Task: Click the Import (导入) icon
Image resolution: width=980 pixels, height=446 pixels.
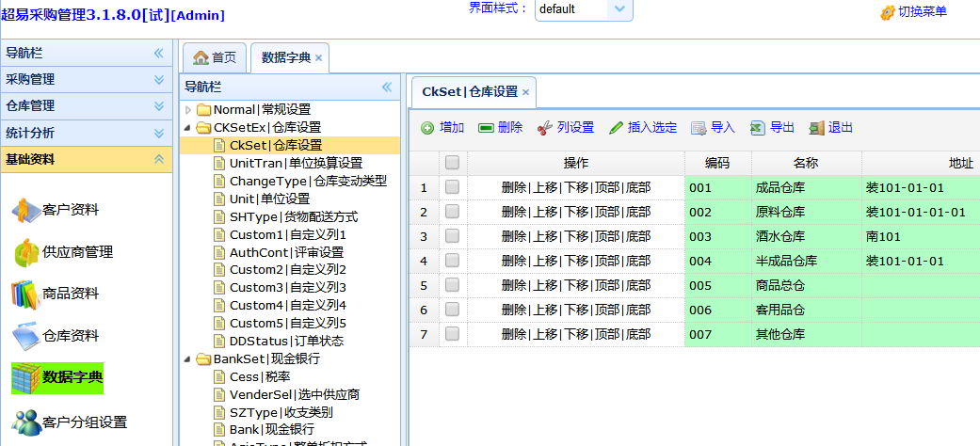Action: 699,128
